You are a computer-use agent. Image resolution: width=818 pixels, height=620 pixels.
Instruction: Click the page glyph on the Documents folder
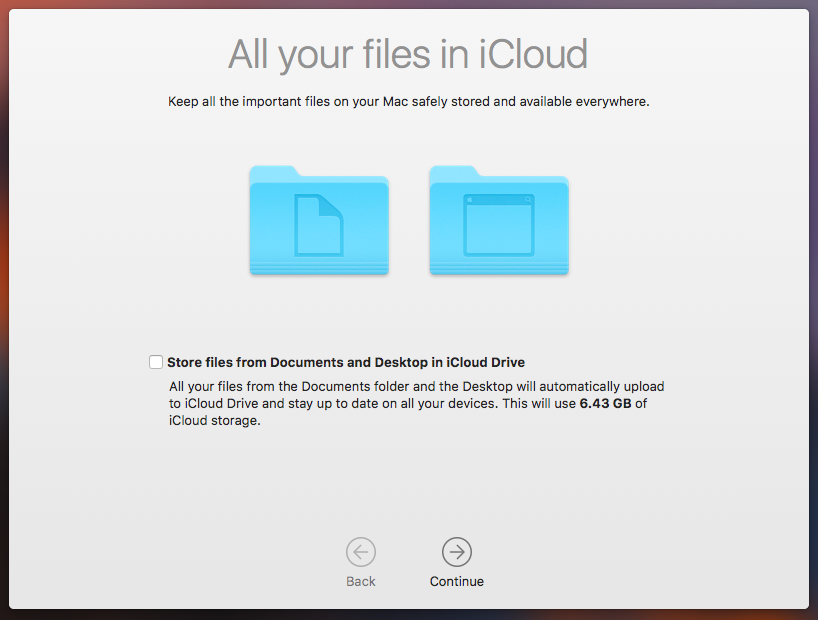[x=319, y=224]
